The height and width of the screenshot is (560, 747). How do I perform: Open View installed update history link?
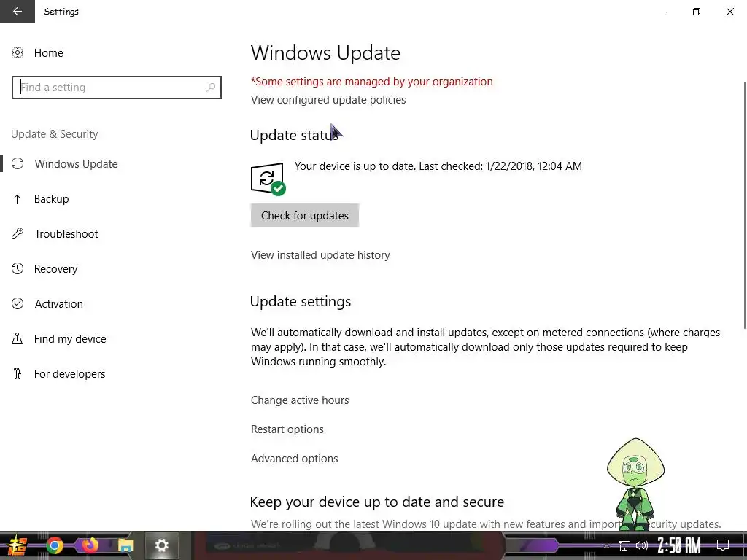[320, 255]
